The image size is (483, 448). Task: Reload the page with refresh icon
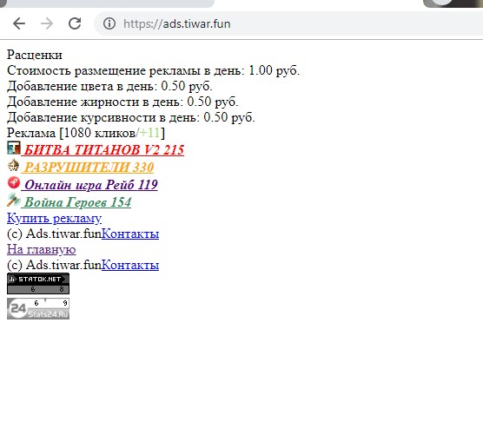75,23
